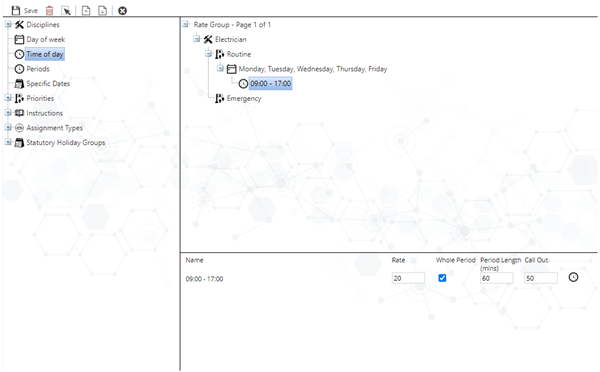The height and width of the screenshot is (372, 600).
Task: Collapse the Routine priority node
Action: pos(209,54)
